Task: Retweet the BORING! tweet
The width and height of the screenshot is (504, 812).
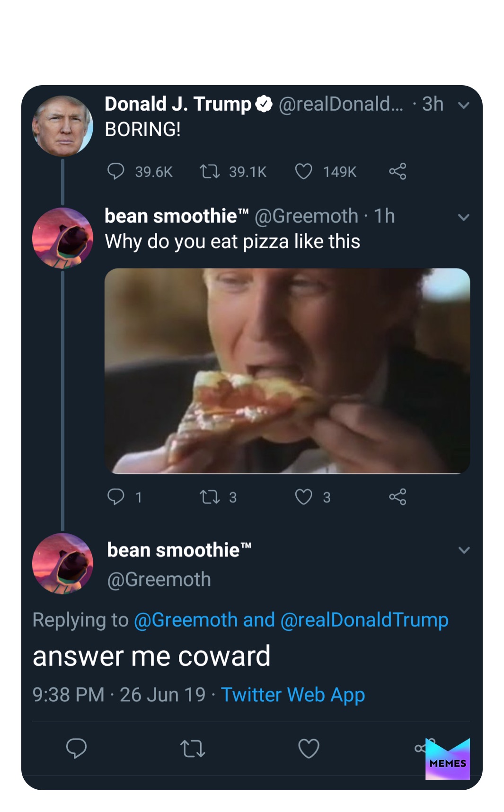Action: pos(210,171)
